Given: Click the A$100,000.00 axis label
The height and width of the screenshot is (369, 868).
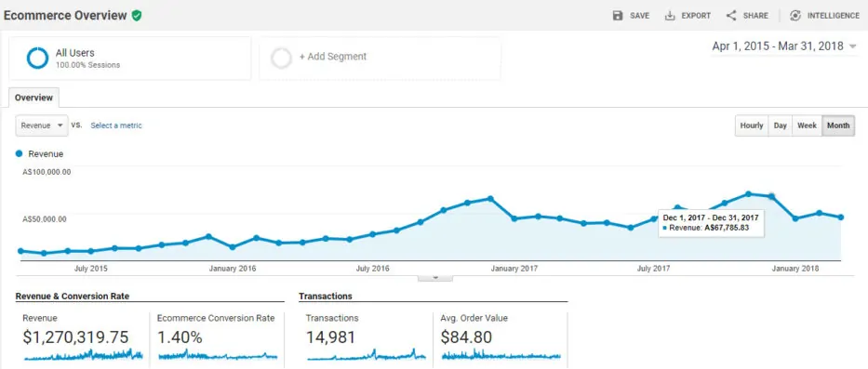Looking at the screenshot, I should [x=47, y=172].
